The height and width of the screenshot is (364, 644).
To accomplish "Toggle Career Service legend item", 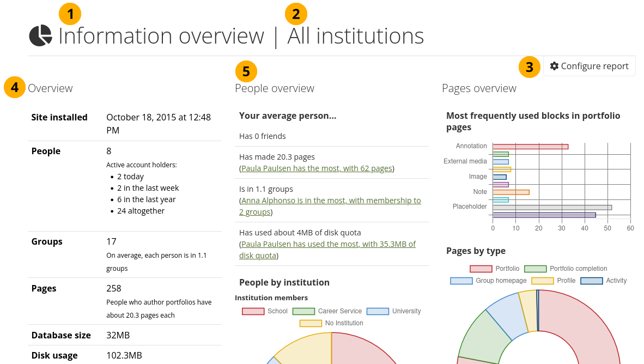I will click(x=327, y=311).
